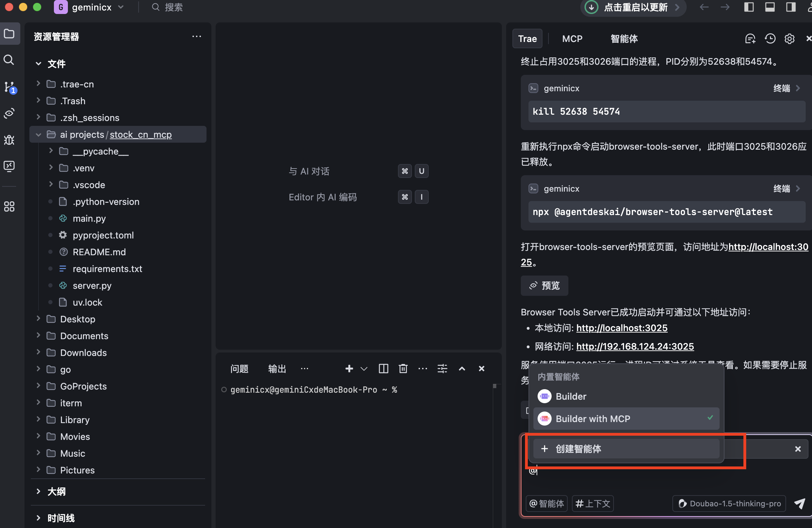Screen dimensions: 812x528
Task: Toggle the right AI sidebar layout
Action: 791,7
